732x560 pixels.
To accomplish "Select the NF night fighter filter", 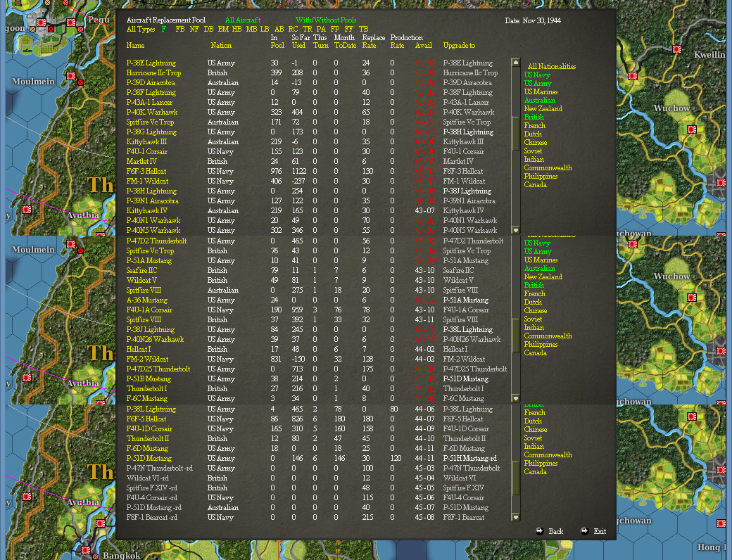I will (194, 29).
